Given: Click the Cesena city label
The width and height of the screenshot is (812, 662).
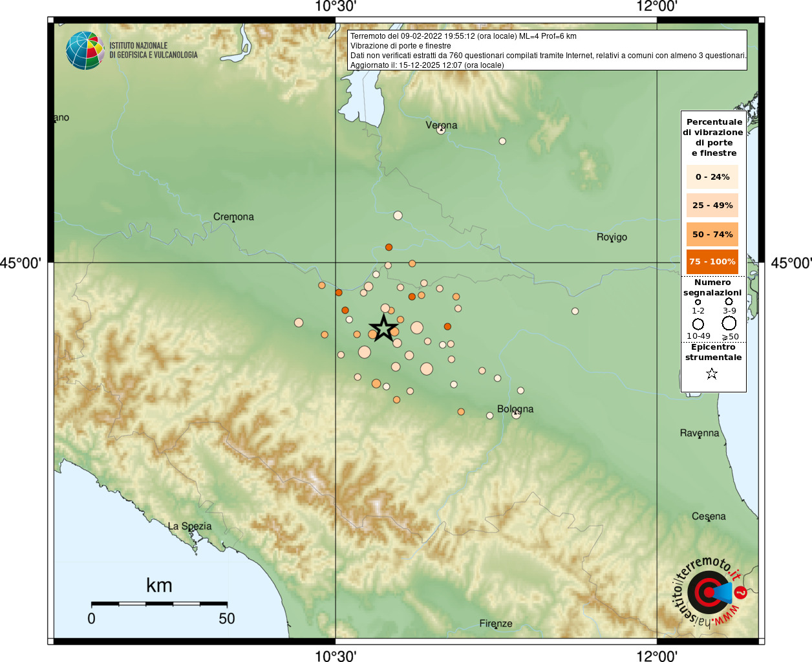Looking at the screenshot, I should (x=709, y=516).
